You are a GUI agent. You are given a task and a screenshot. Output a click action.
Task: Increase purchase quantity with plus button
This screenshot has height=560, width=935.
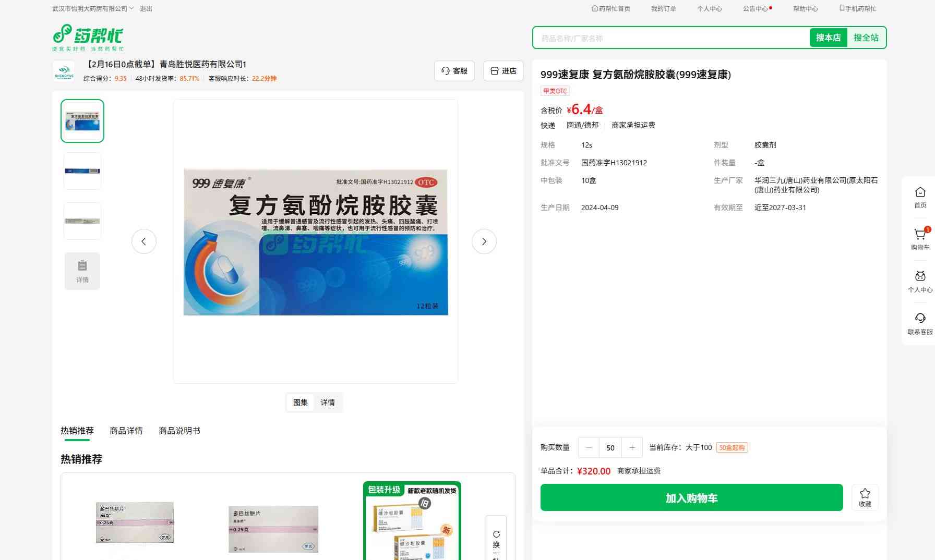tap(632, 447)
